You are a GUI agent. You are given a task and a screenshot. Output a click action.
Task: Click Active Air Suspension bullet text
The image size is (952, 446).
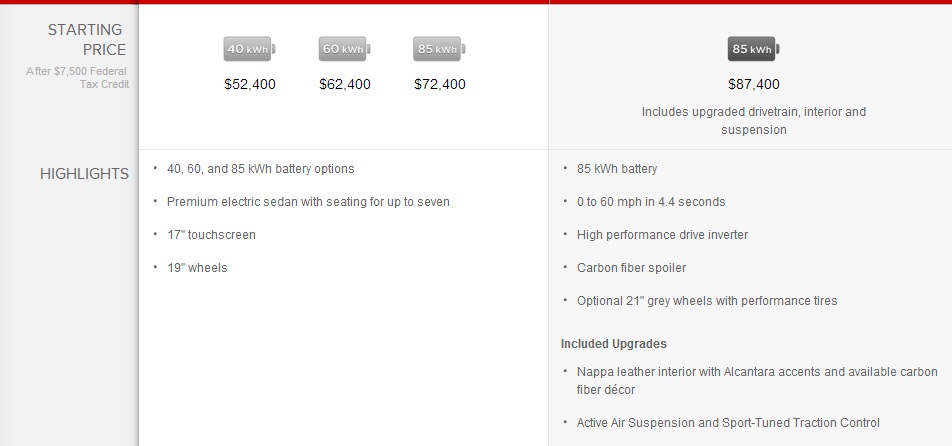tap(728, 423)
